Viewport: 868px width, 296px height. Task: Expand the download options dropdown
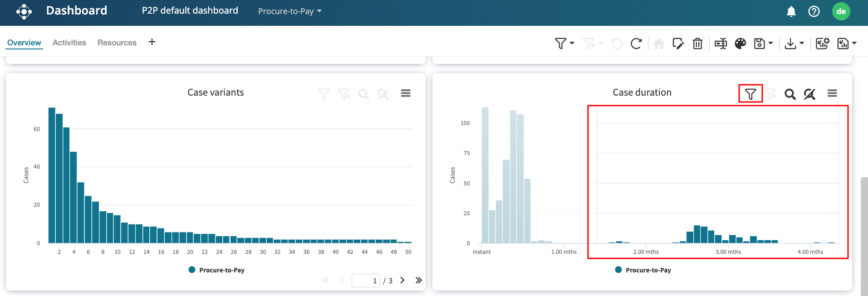801,44
